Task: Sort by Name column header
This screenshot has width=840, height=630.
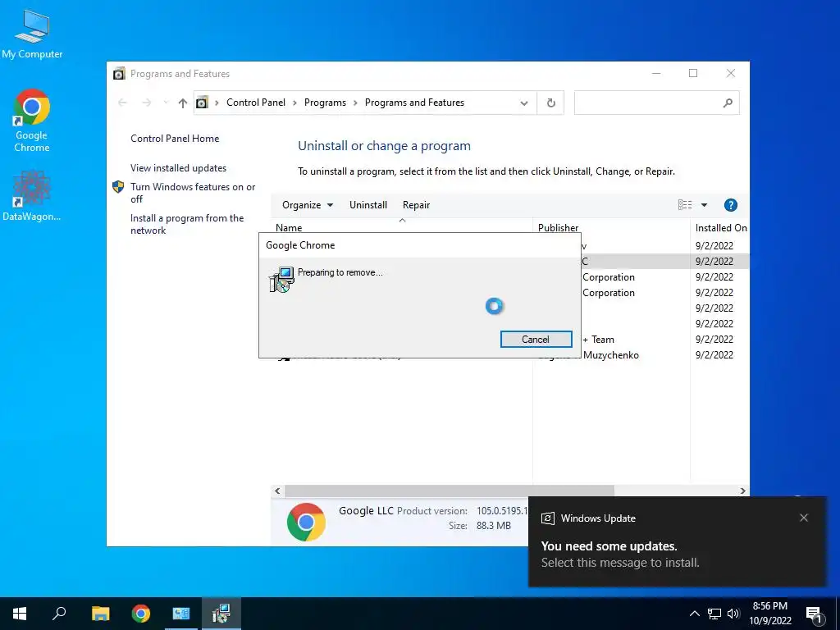Action: tap(402, 227)
